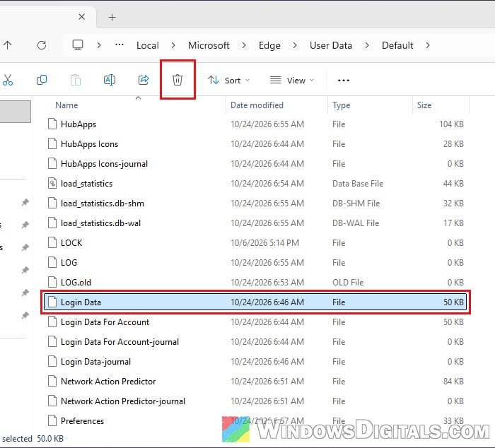The image size is (495, 448).
Task: Click the 10/6/2026 5:14 PM date cell
Action: [x=264, y=243]
